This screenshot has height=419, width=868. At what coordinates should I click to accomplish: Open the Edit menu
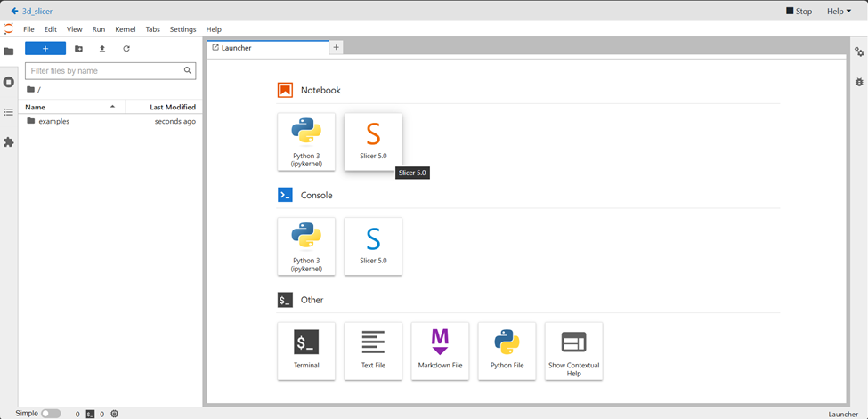pos(51,29)
